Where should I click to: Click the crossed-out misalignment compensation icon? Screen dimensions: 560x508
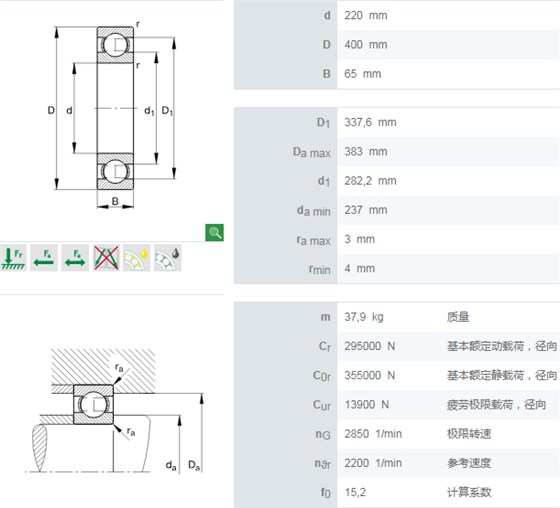pos(106,258)
